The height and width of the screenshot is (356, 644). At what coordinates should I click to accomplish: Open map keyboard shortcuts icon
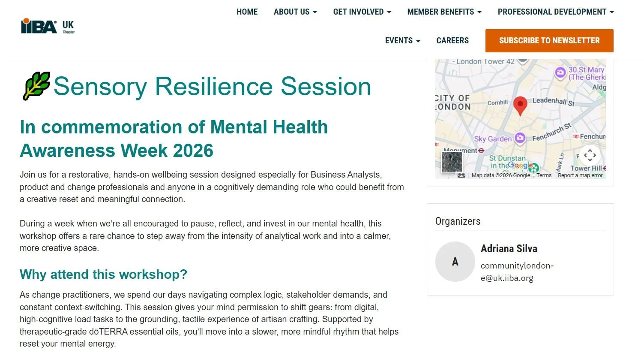[461, 175]
